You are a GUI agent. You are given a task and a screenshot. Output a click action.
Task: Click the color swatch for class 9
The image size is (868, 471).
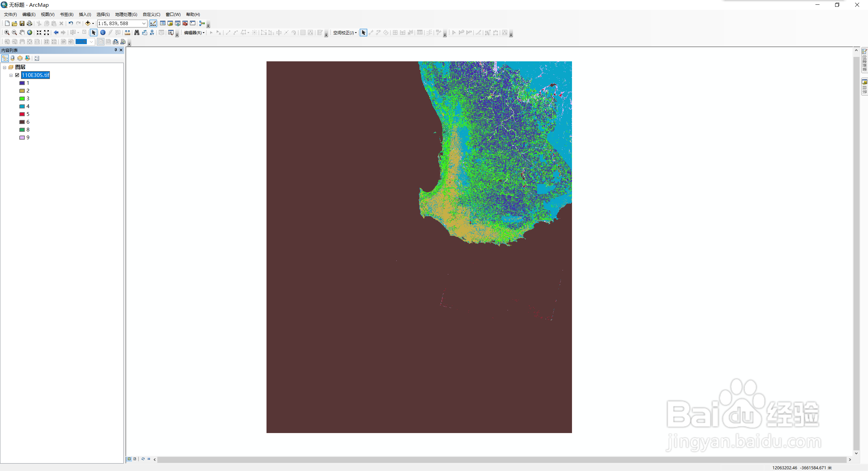coord(22,138)
